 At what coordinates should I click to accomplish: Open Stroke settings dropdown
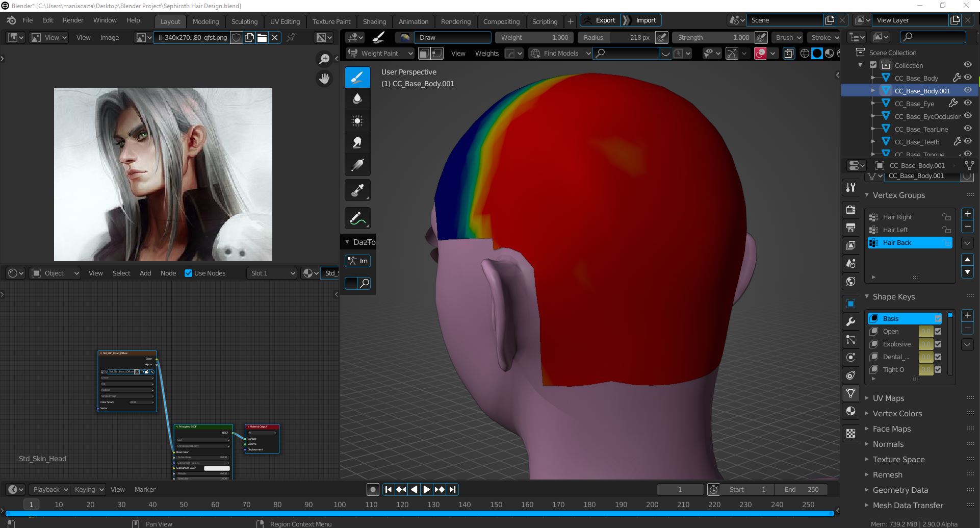824,37
